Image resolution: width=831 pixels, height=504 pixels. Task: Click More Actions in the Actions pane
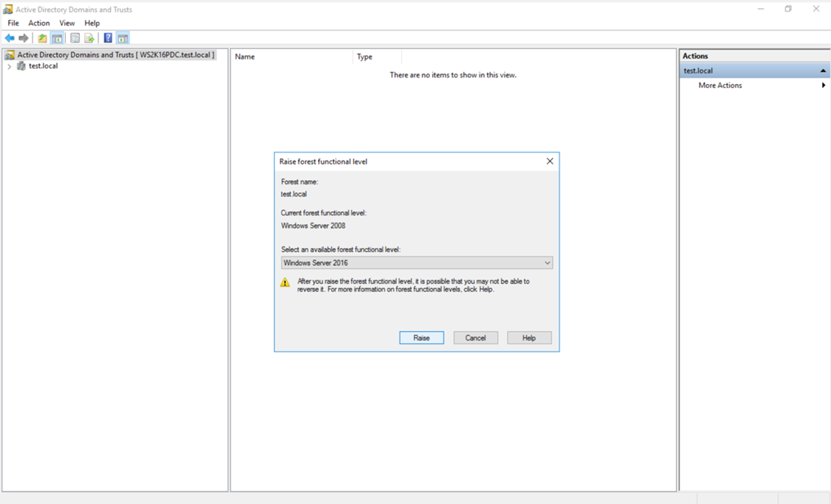[720, 86]
